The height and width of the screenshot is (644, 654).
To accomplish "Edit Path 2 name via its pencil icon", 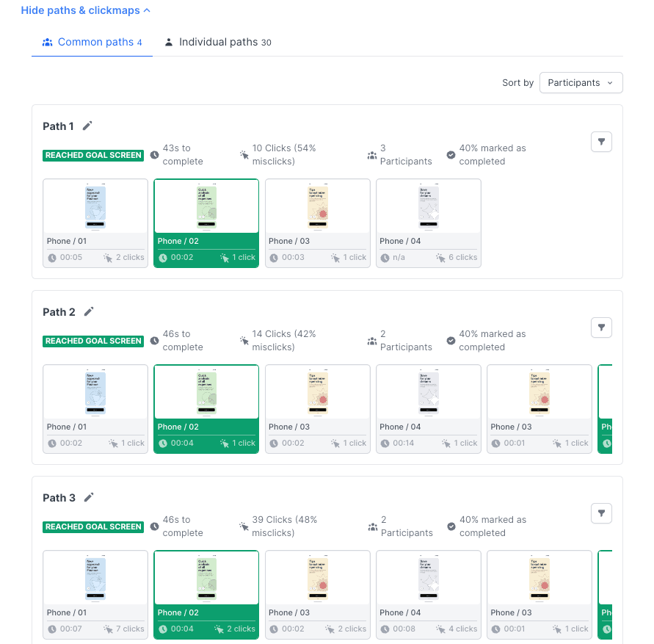I will click(88, 311).
